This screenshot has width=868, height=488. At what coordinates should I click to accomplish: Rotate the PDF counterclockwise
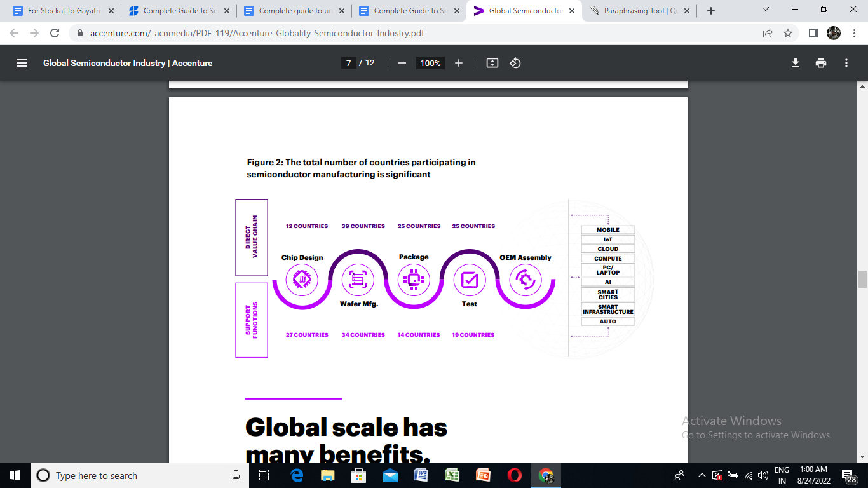point(515,63)
